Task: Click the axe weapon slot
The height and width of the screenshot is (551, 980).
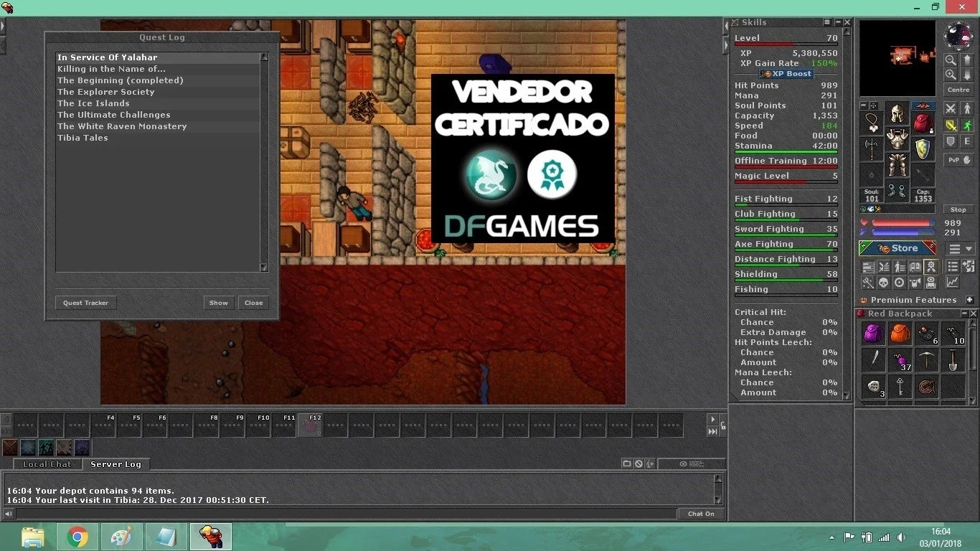Action: coord(872,149)
